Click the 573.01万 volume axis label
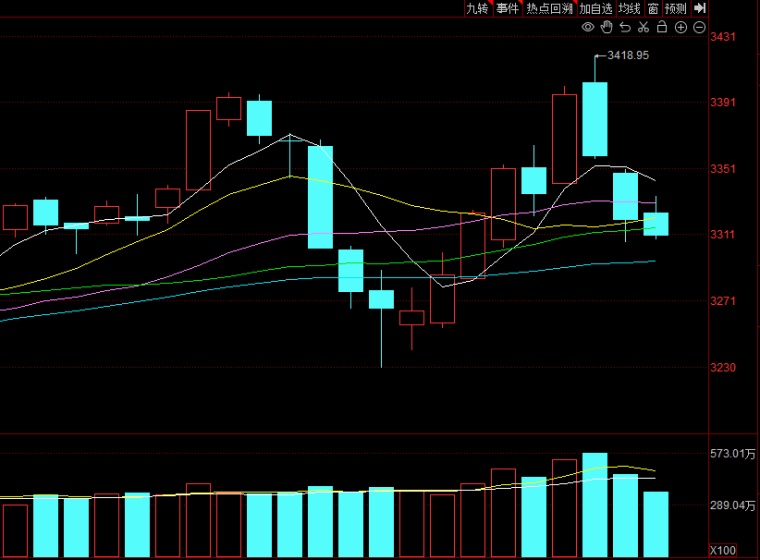The image size is (760, 560). coord(733,454)
